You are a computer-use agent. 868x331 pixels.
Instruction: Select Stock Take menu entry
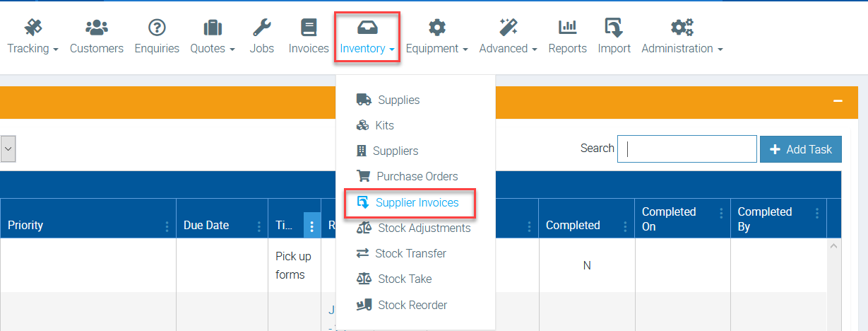tap(405, 279)
